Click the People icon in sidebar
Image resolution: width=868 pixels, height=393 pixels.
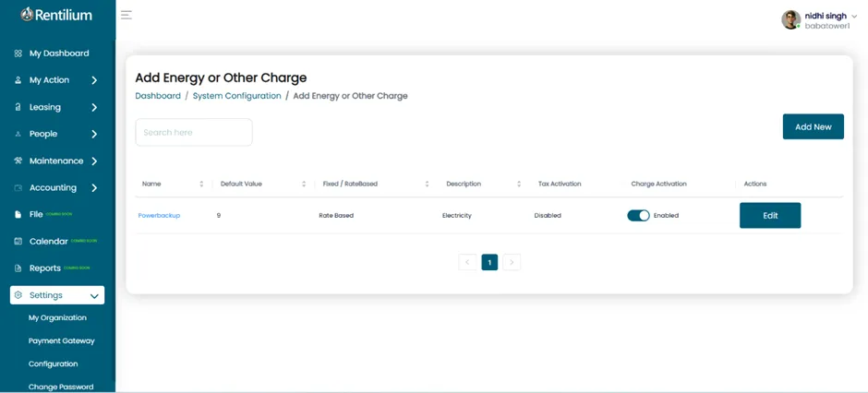click(18, 134)
